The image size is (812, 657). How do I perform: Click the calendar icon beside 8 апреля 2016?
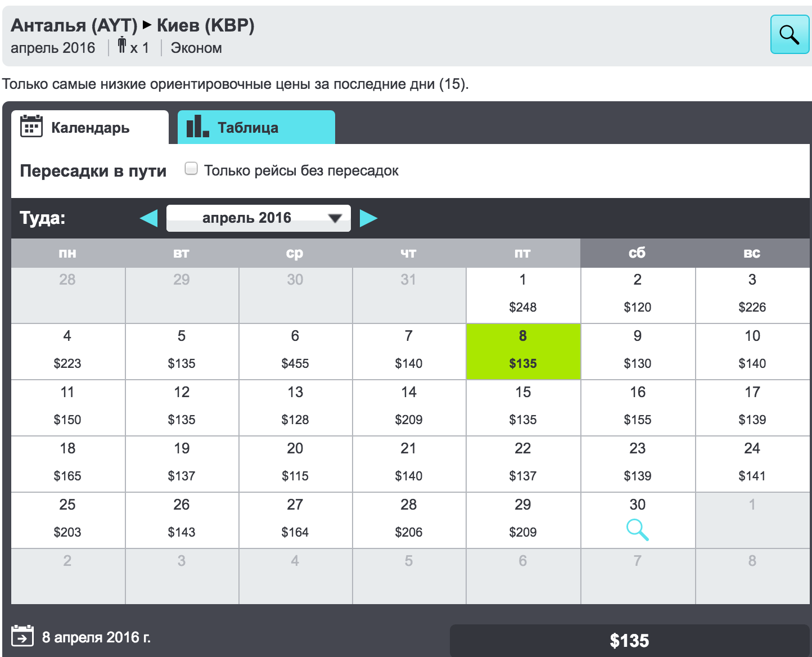22,636
